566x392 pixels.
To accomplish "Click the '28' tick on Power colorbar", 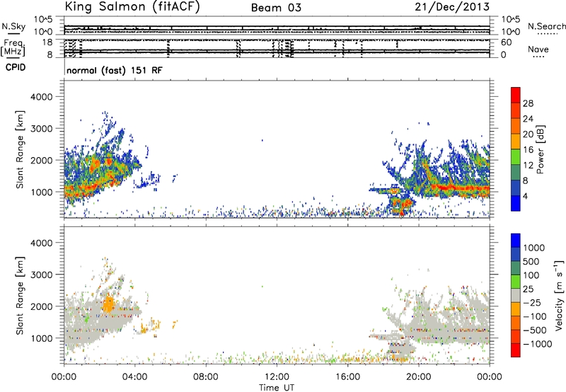I will click(528, 103).
